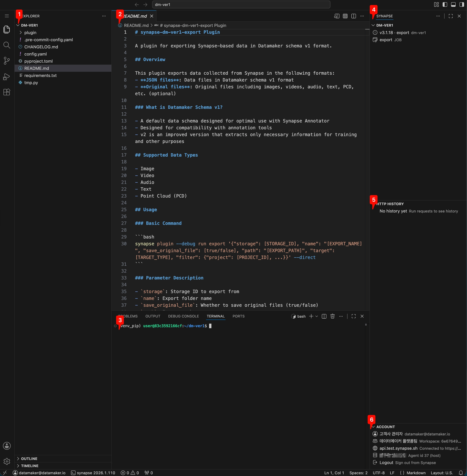Open the Search view in activity bar
This screenshot has height=476, width=467.
pyautogui.click(x=7, y=45)
